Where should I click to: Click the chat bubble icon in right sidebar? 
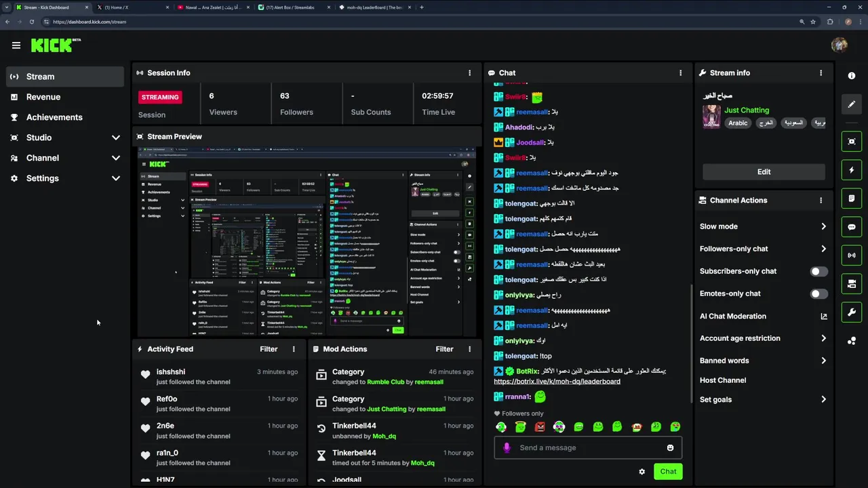(x=852, y=227)
